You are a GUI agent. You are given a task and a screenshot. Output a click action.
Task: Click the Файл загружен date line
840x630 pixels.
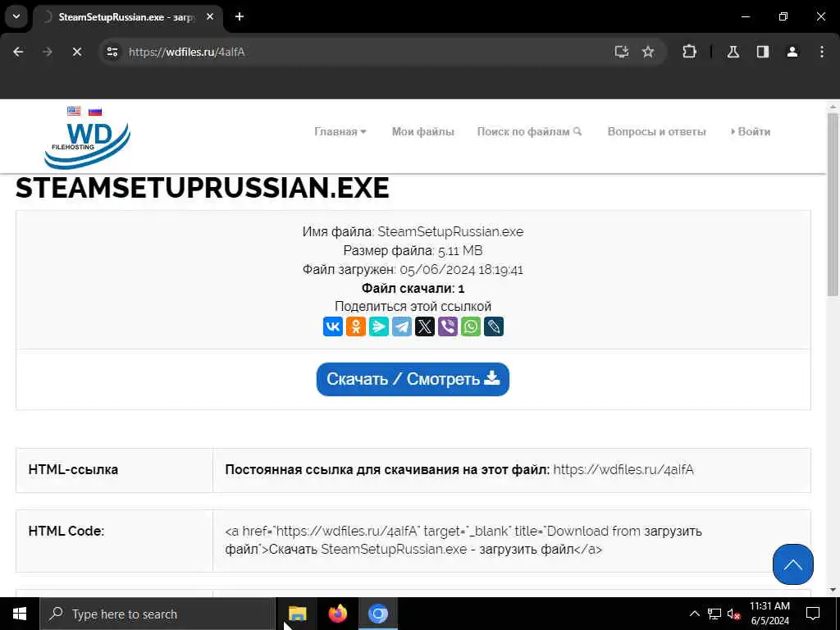click(413, 269)
